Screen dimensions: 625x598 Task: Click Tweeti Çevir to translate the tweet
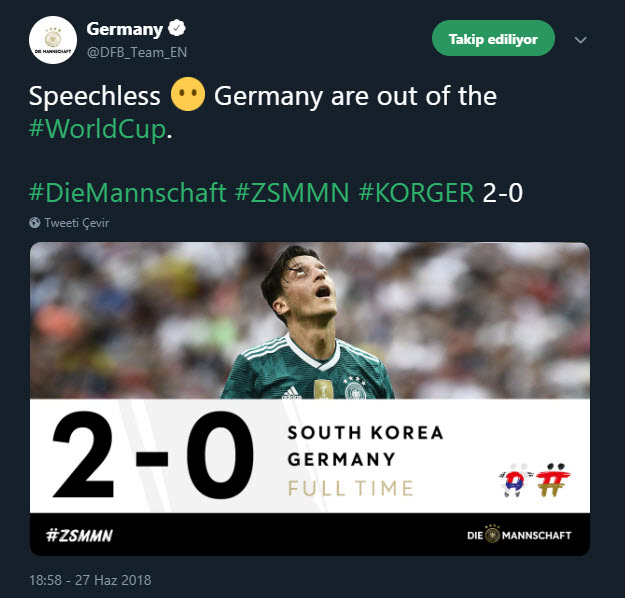coord(75,222)
